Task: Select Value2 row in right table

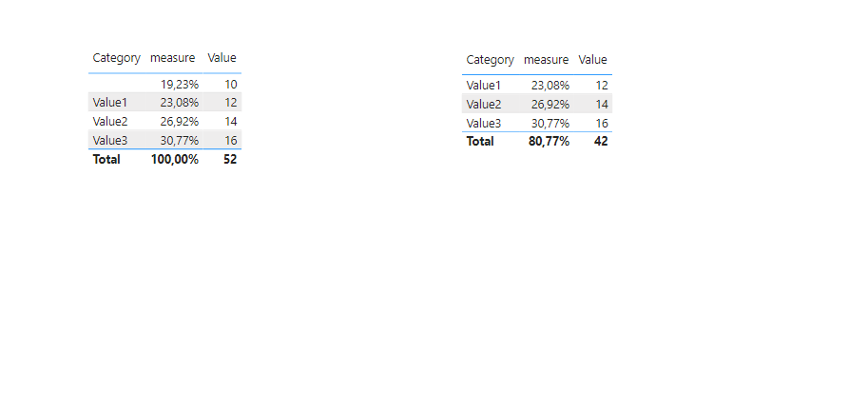Action: (x=537, y=104)
